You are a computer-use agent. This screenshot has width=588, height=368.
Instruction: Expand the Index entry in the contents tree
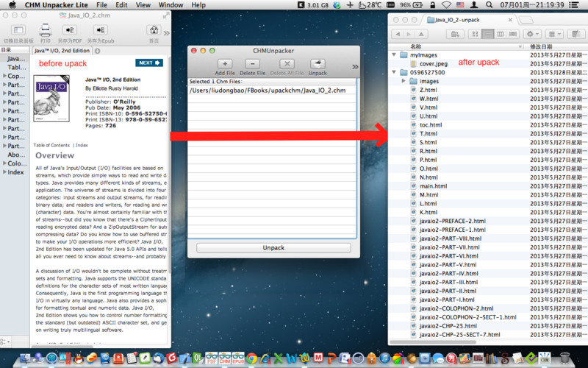click(4, 172)
